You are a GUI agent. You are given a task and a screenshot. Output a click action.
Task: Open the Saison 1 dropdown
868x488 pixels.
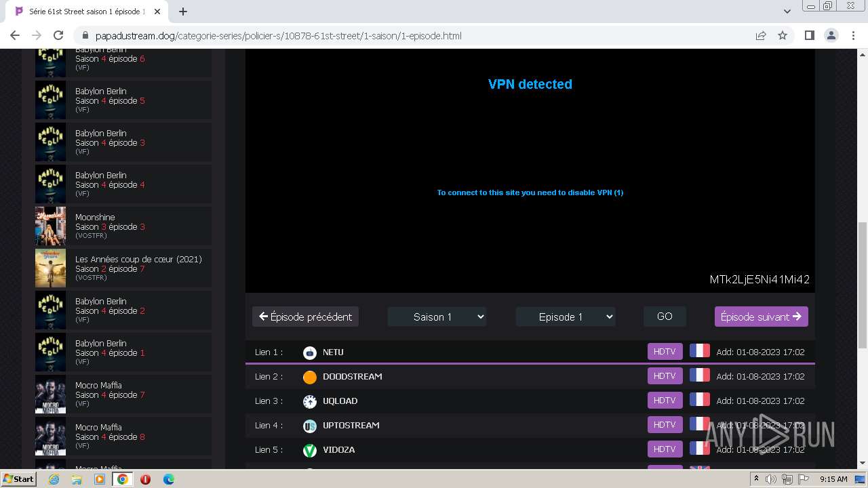[x=437, y=317]
